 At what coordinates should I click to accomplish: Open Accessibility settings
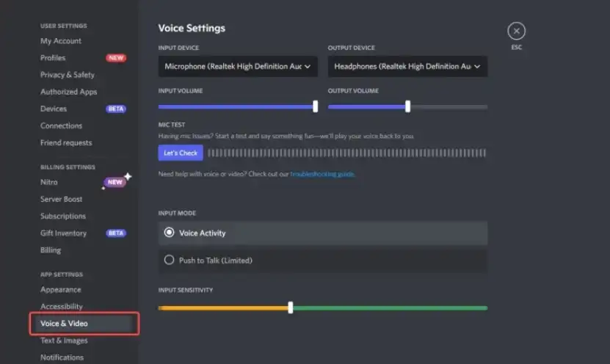(62, 307)
